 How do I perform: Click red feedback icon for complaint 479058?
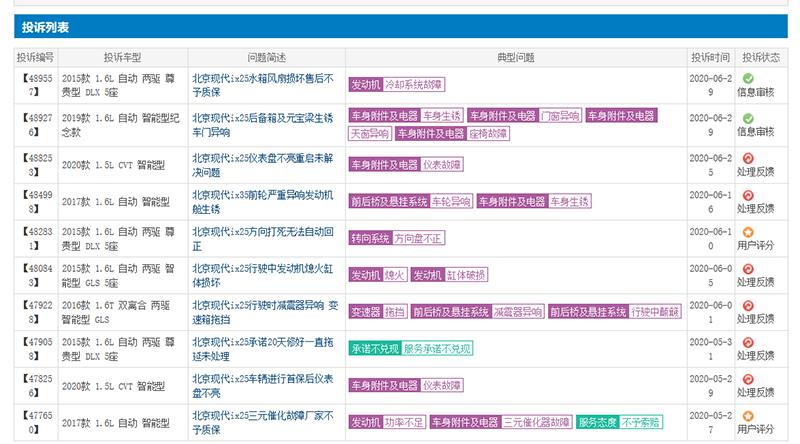pyautogui.click(x=748, y=342)
